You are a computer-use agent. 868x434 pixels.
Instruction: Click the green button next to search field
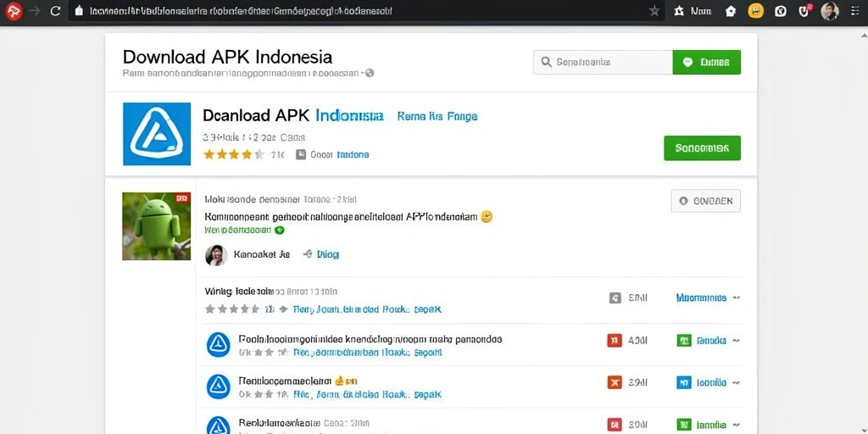click(x=706, y=62)
